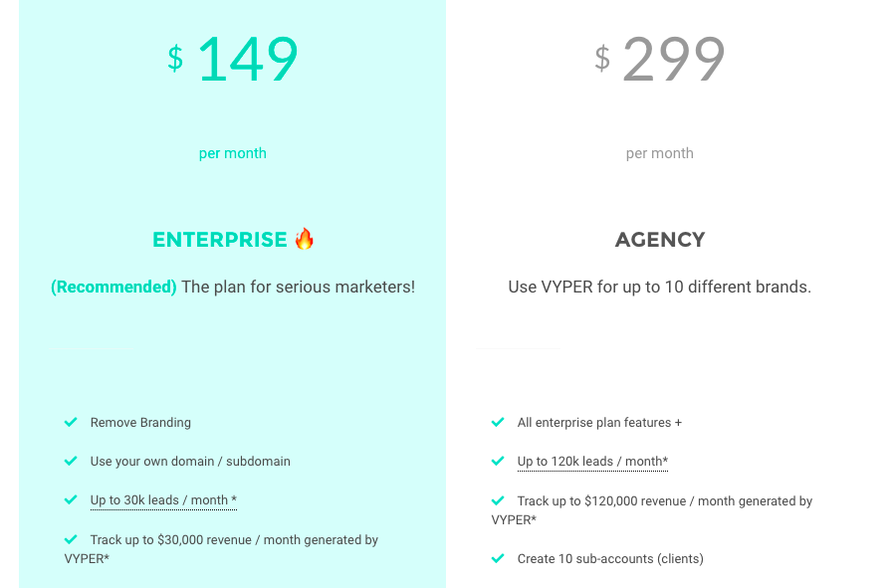893x588 pixels.
Task: Click the $149 price on Enterprise plan
Action: (232, 59)
